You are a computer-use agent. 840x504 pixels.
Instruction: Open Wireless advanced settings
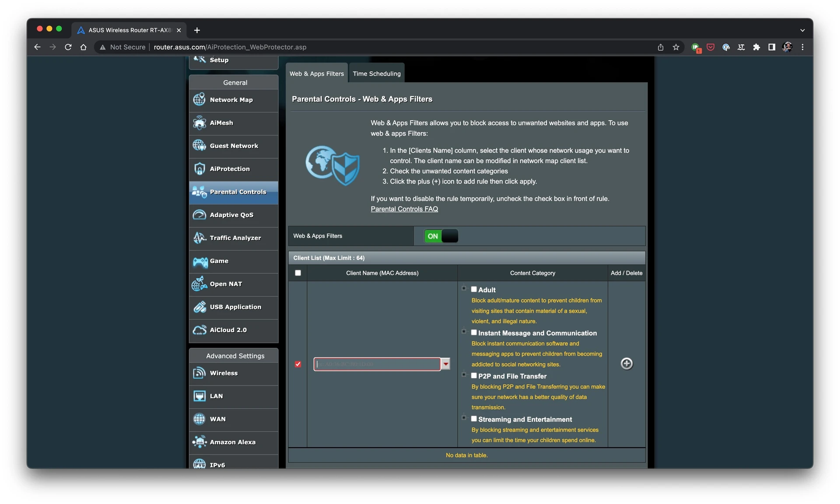click(x=234, y=374)
